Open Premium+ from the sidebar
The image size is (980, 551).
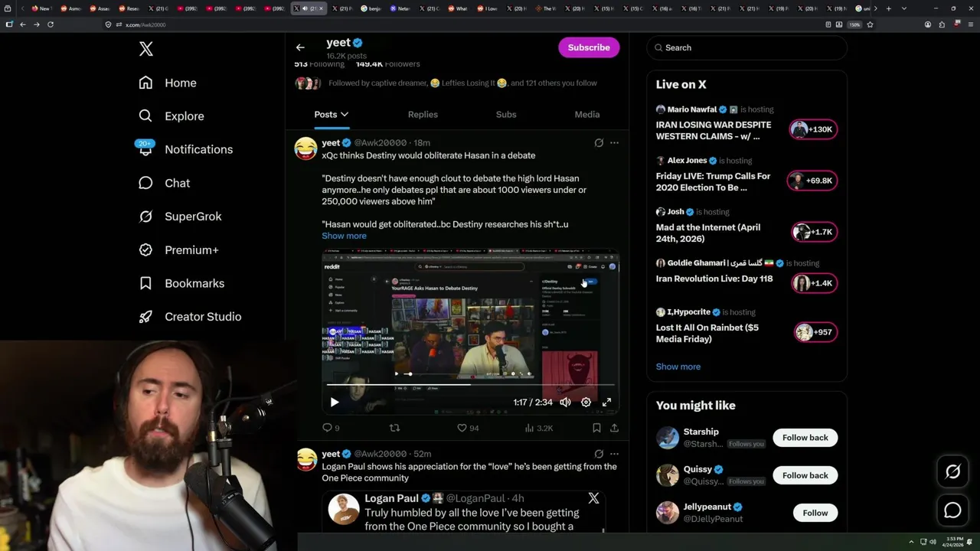pyautogui.click(x=178, y=250)
